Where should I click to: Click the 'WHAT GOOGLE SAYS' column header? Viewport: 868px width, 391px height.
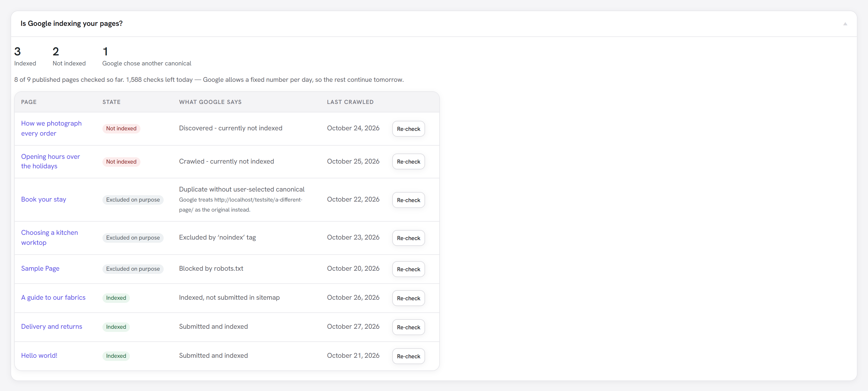point(210,102)
